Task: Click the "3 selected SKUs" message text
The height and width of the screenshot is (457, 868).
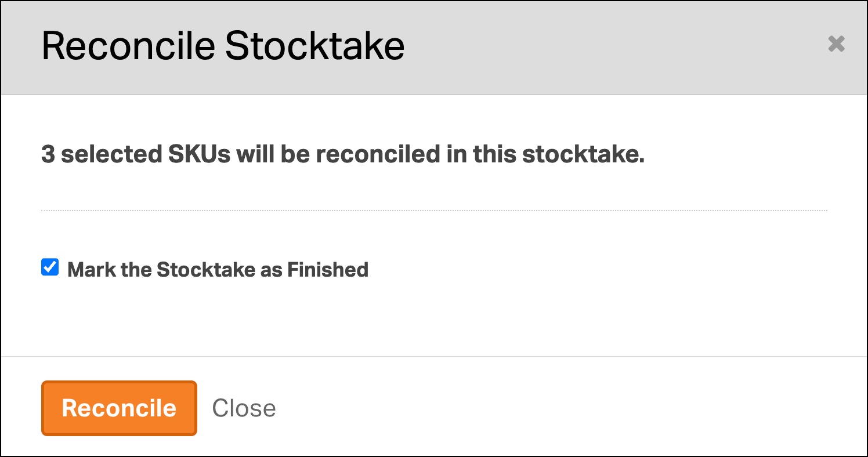Action: [342, 155]
